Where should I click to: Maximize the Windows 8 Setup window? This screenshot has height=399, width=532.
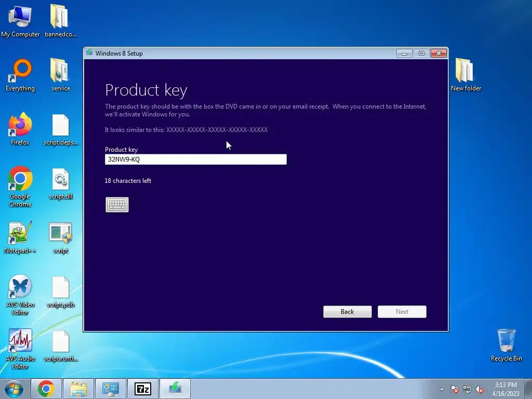coord(421,54)
